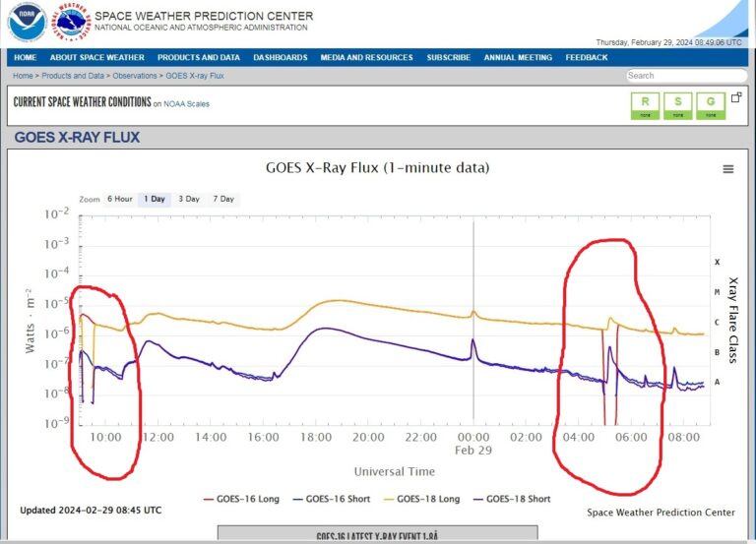Click the 18:00 time axis label
Viewport: 756px width, 544px height.
(x=316, y=437)
